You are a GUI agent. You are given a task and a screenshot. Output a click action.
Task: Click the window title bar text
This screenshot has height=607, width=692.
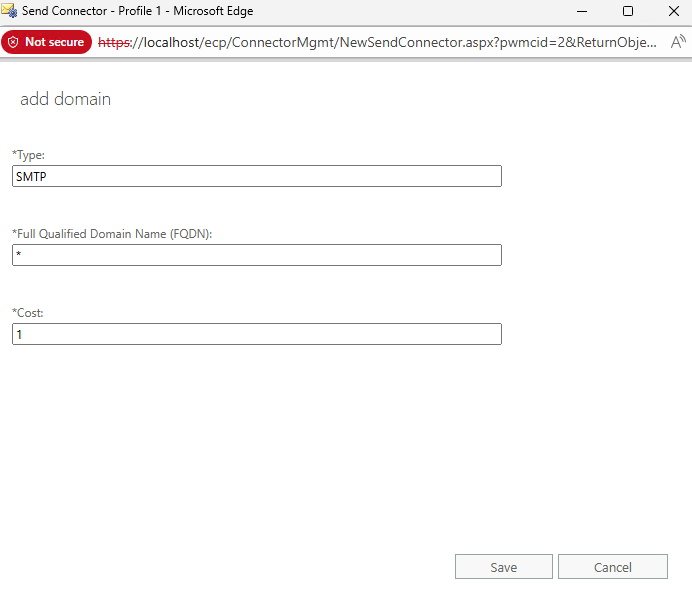point(137,11)
